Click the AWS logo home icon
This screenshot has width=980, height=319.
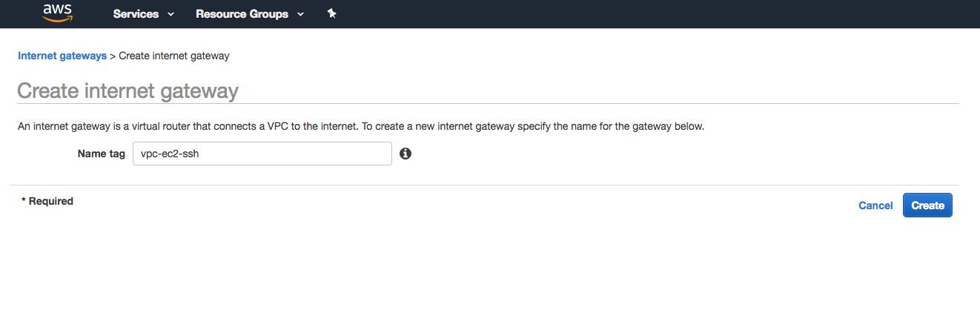pos(57,13)
